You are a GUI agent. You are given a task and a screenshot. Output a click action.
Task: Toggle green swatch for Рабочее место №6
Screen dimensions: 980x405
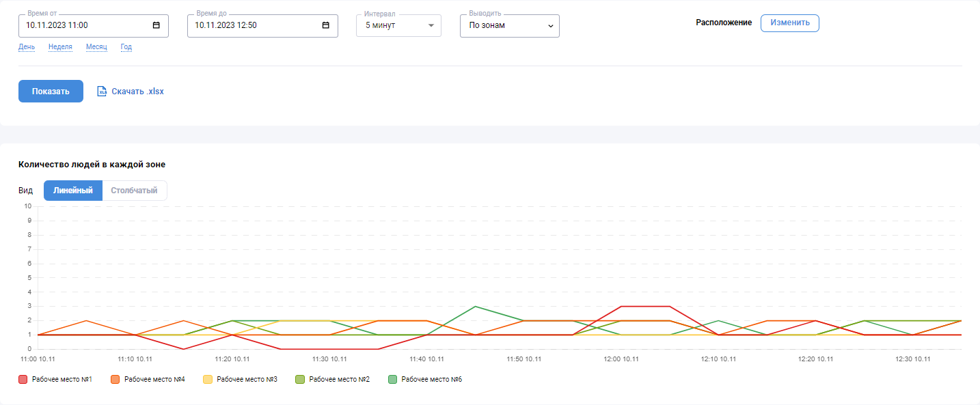point(392,379)
